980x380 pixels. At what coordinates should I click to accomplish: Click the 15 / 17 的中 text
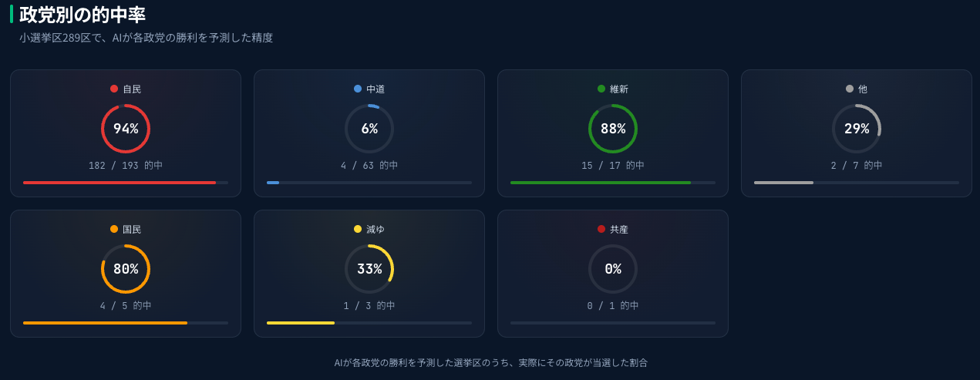pyautogui.click(x=613, y=166)
